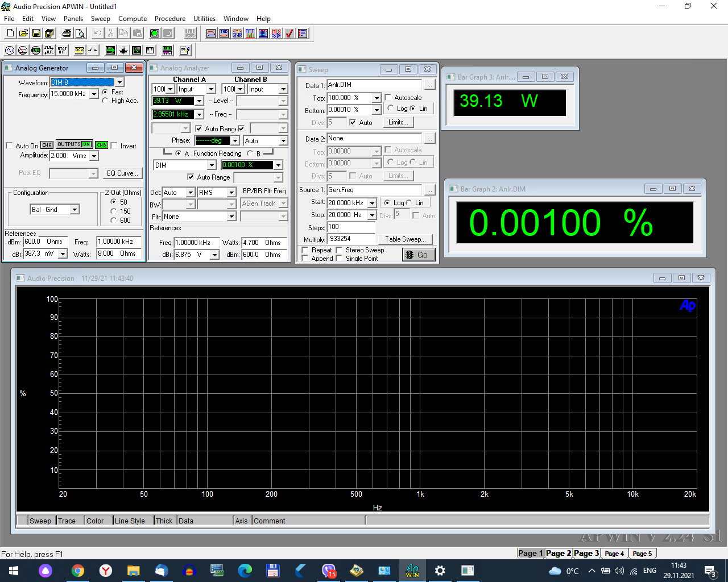Open the Data Editor table icon
Viewport: 728px width, 582px height.
(150, 51)
